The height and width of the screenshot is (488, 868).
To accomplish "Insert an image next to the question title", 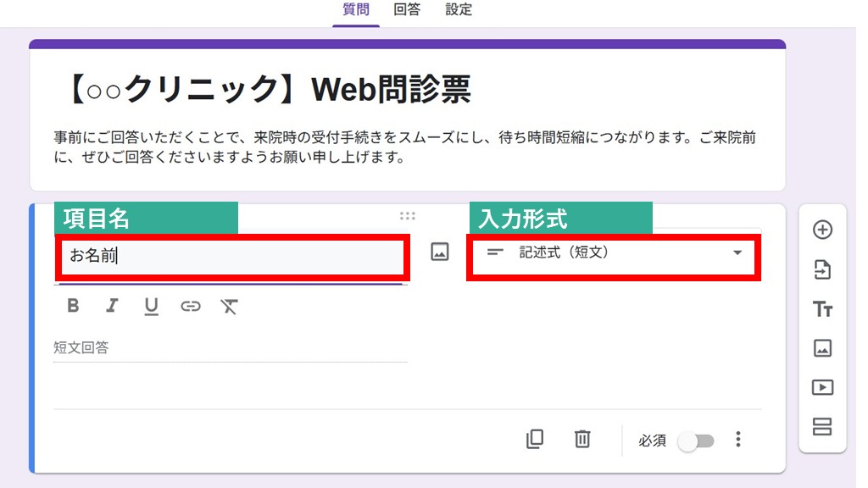I will (439, 252).
